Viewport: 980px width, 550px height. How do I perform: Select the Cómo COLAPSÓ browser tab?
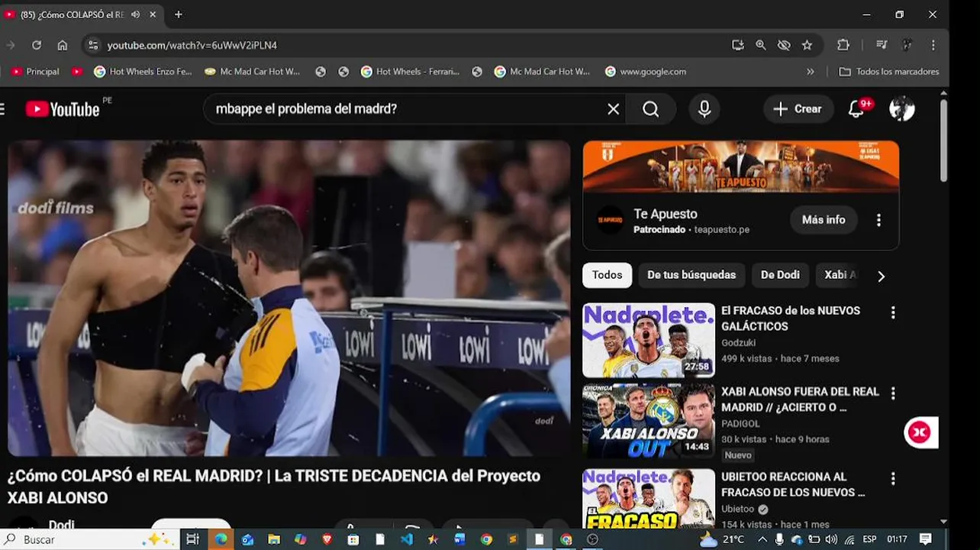(x=73, y=15)
